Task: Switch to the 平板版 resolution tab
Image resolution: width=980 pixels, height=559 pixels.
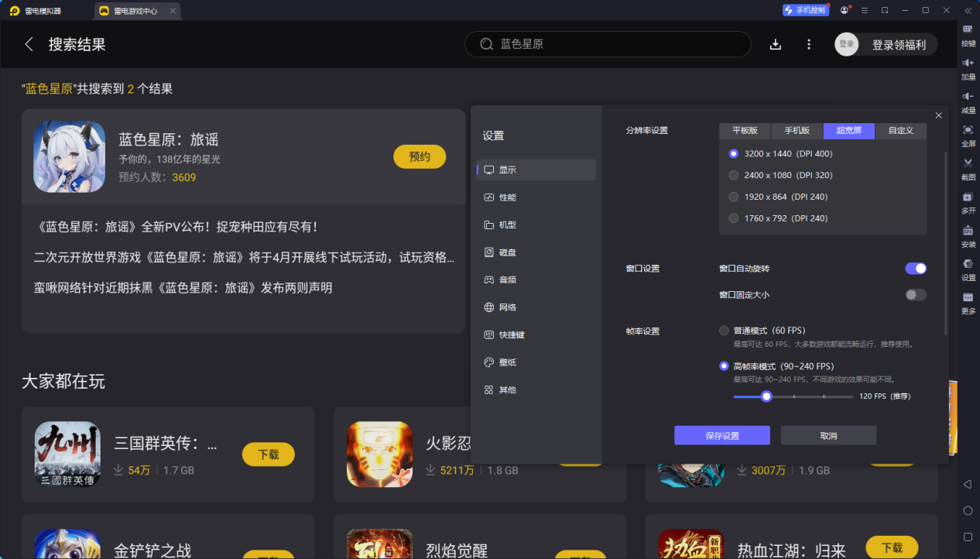Action: coord(745,131)
